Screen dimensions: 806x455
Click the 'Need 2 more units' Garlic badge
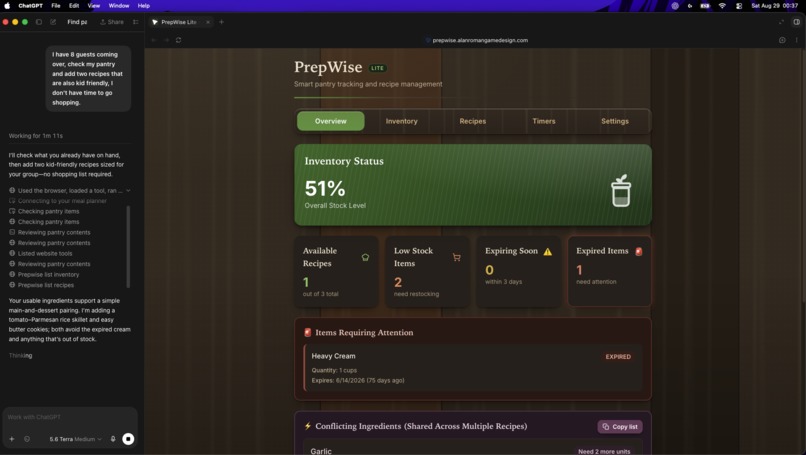(x=604, y=451)
